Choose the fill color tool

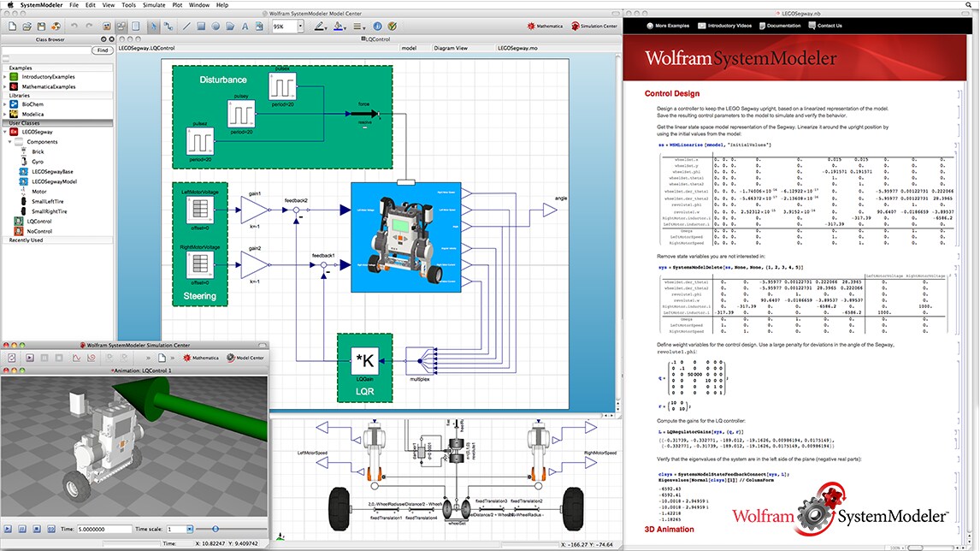(x=337, y=26)
